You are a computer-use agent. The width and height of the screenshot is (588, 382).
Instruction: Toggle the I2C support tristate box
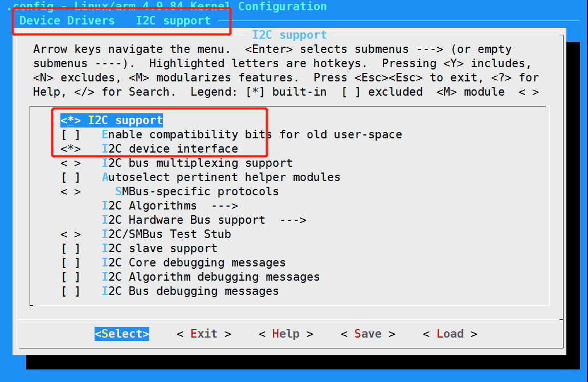pos(71,120)
